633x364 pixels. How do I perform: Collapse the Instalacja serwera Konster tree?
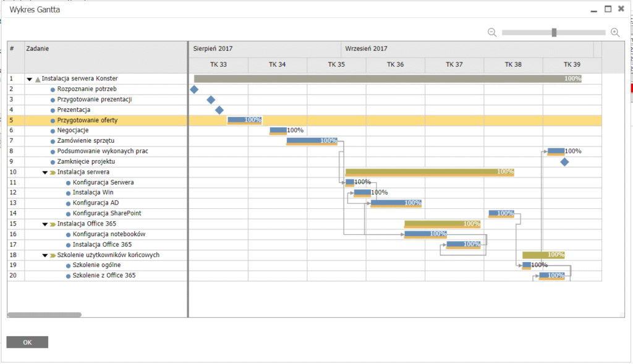tap(29, 79)
